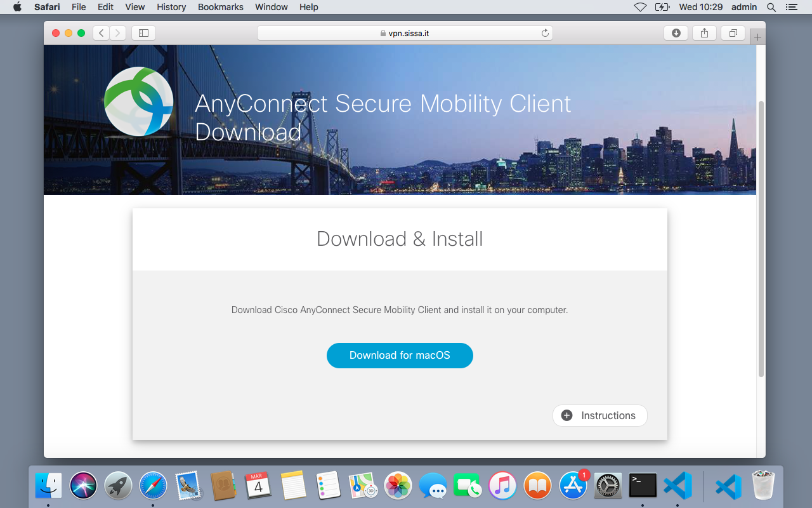This screenshot has width=812, height=508.
Task: Open Spotlight search in menu bar
Action: [771, 7]
